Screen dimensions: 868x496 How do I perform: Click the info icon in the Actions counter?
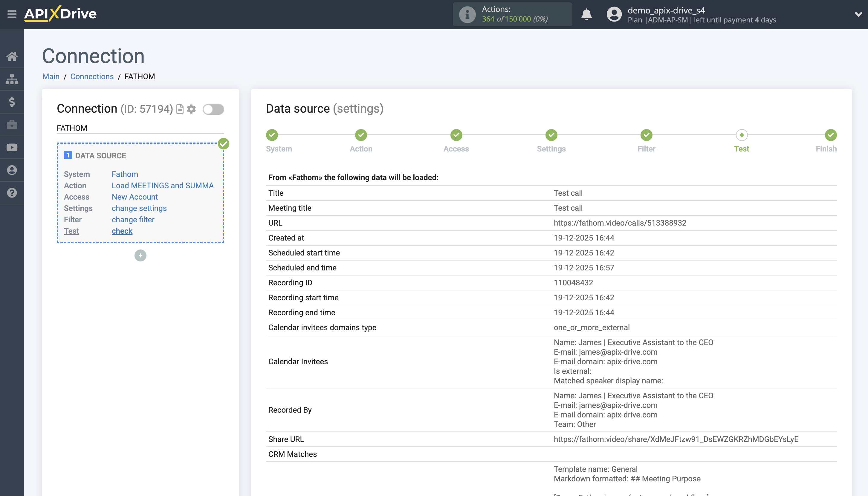click(x=467, y=14)
